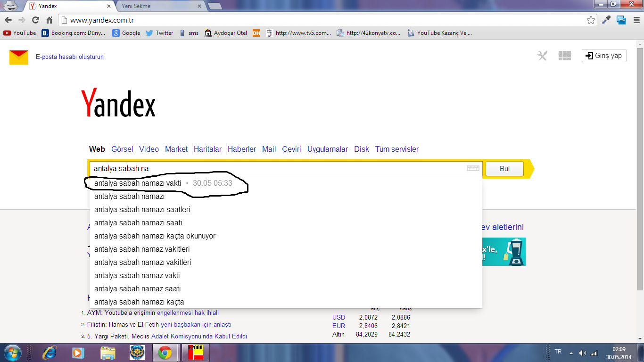This screenshot has width=644, height=362.
Task: Open Yandex settings wrench icon
Action: (542, 56)
